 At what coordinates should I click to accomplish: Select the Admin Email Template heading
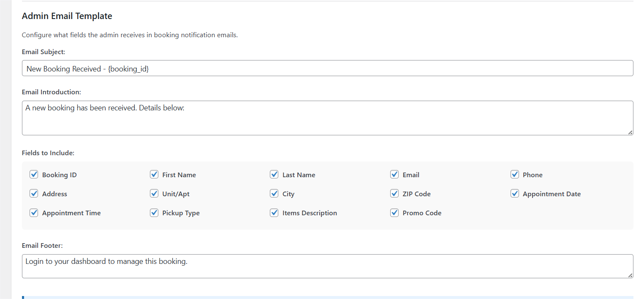click(x=67, y=16)
